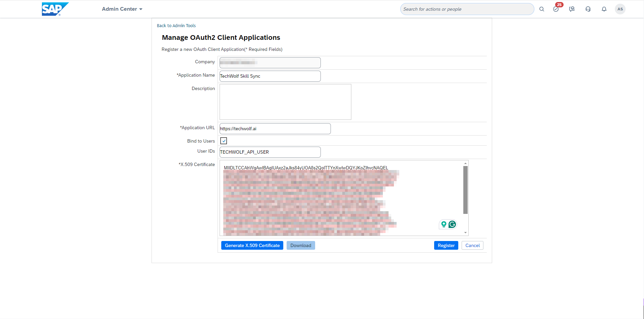The width and height of the screenshot is (644, 319).
Task: Open the search magnifier icon
Action: coord(542,9)
